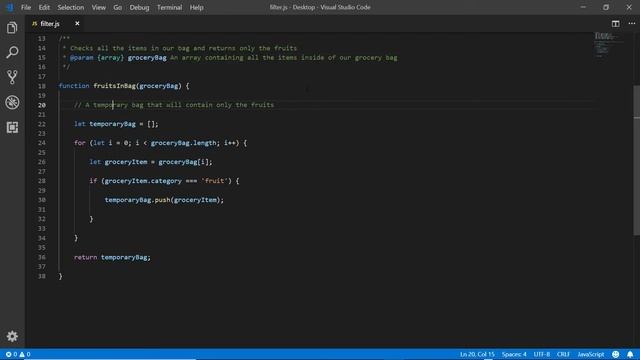Click the Spaces: 4 indentation setting
This screenshot has height=360, width=640.
click(x=514, y=354)
